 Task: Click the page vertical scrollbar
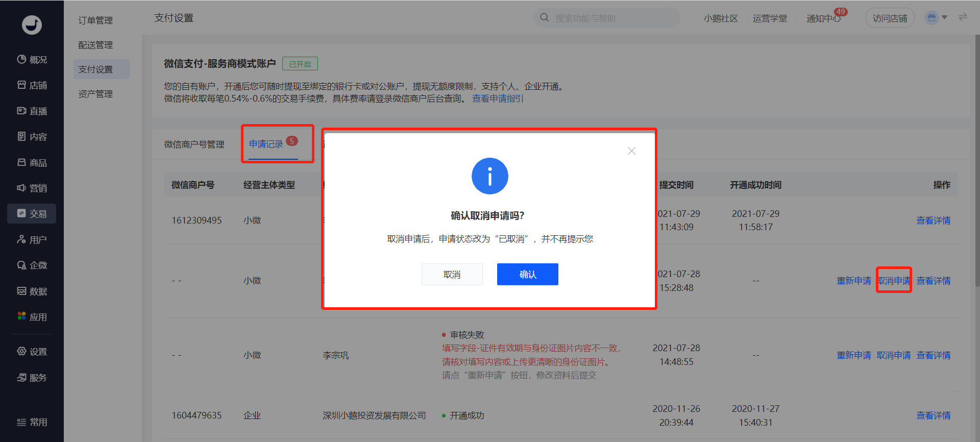977,161
